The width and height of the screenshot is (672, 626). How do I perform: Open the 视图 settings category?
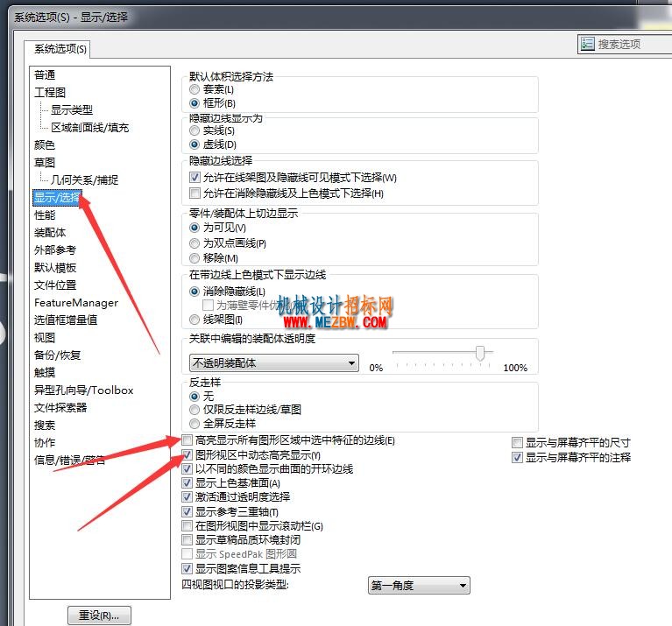[x=45, y=337]
